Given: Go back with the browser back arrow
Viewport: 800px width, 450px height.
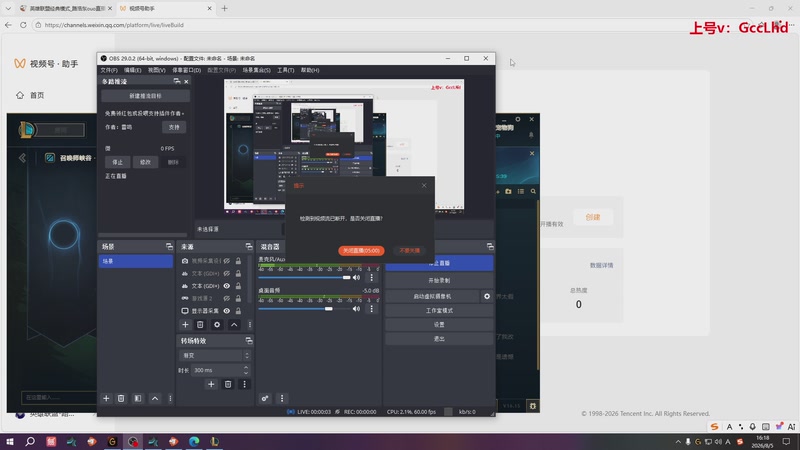Looking at the screenshot, I should click(x=8, y=24).
